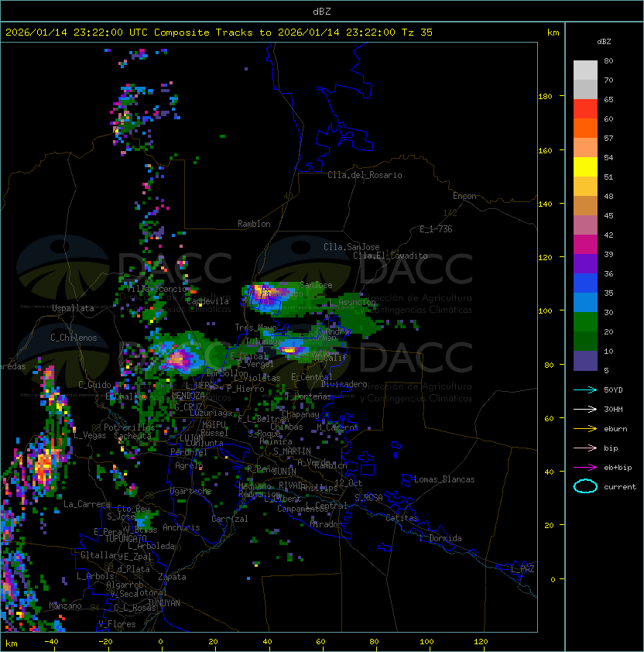Click the 'Ramblon' map label
The height and width of the screenshot is (652, 644).
(x=254, y=224)
